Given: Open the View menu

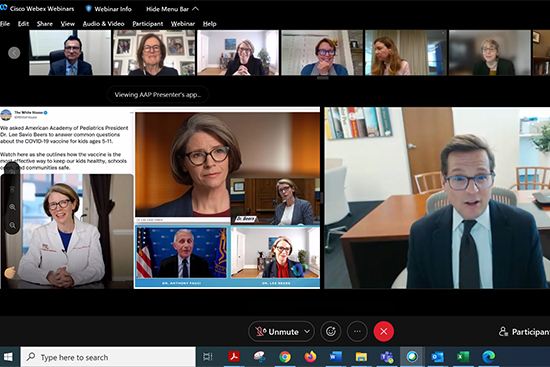Looking at the screenshot, I should 67,24.
